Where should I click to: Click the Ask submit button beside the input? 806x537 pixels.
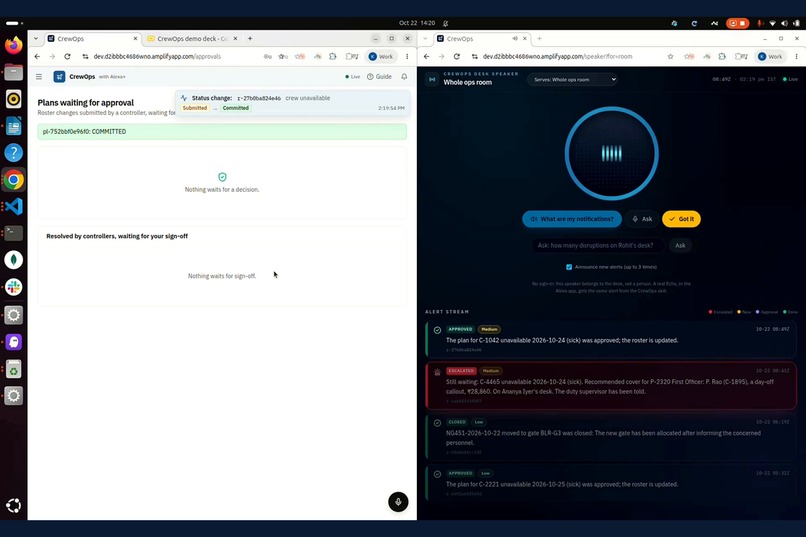click(680, 246)
